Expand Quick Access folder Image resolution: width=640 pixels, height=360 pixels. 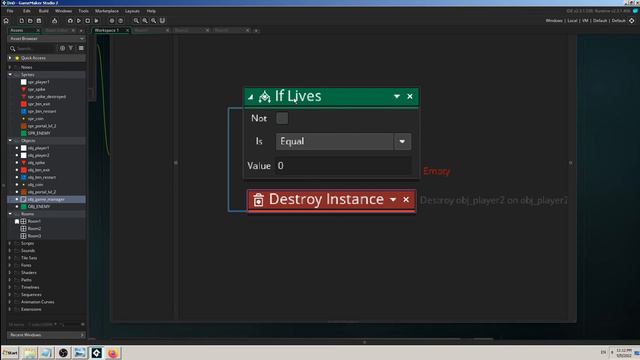click(10, 58)
